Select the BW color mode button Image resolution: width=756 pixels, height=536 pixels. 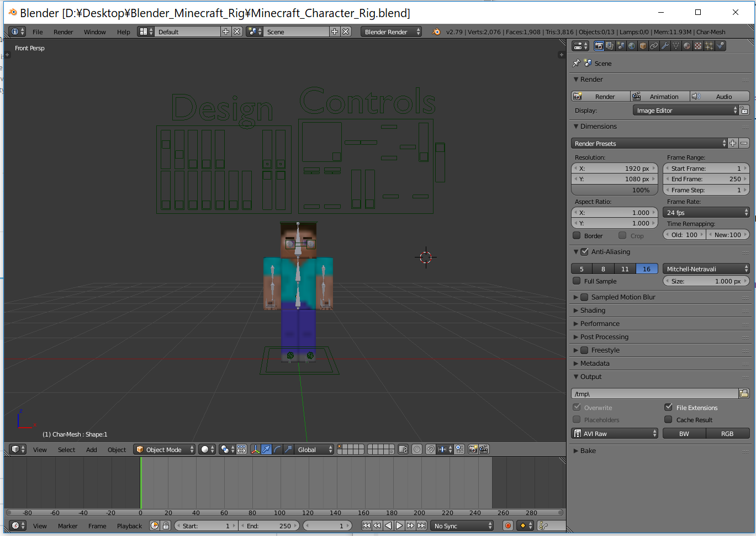click(x=684, y=433)
